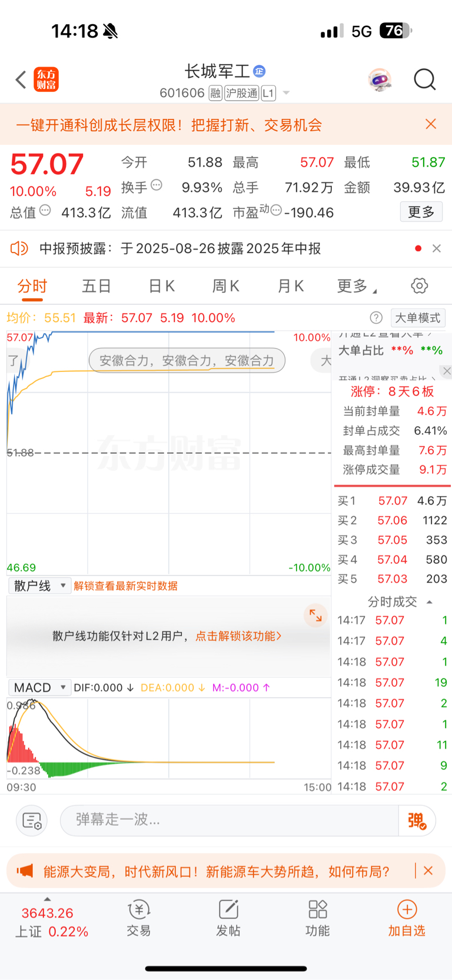
Task: Tap the 买5 57.03 order row
Action: [x=392, y=579]
